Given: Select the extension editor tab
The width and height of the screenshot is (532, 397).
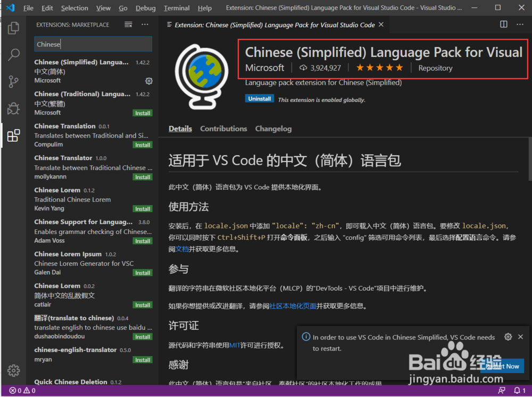Looking at the screenshot, I should [274, 24].
